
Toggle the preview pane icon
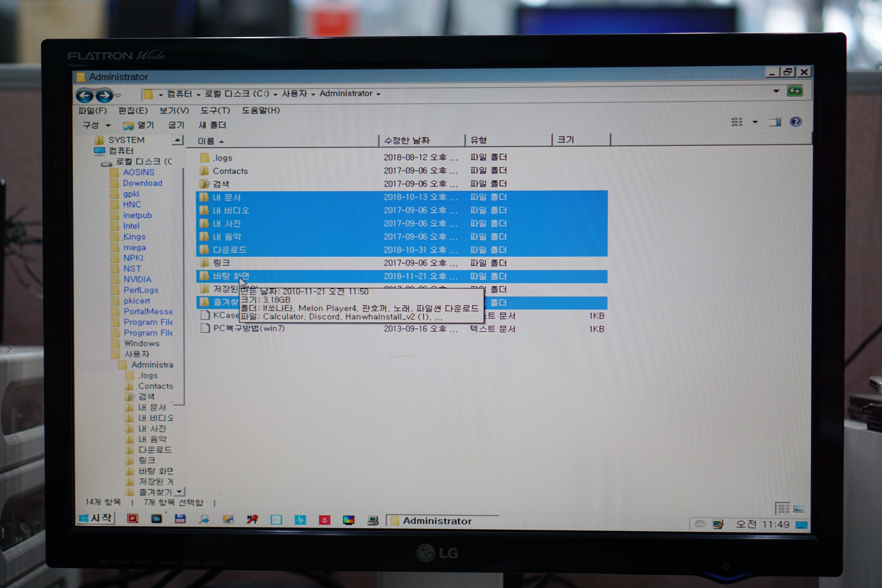tap(775, 122)
